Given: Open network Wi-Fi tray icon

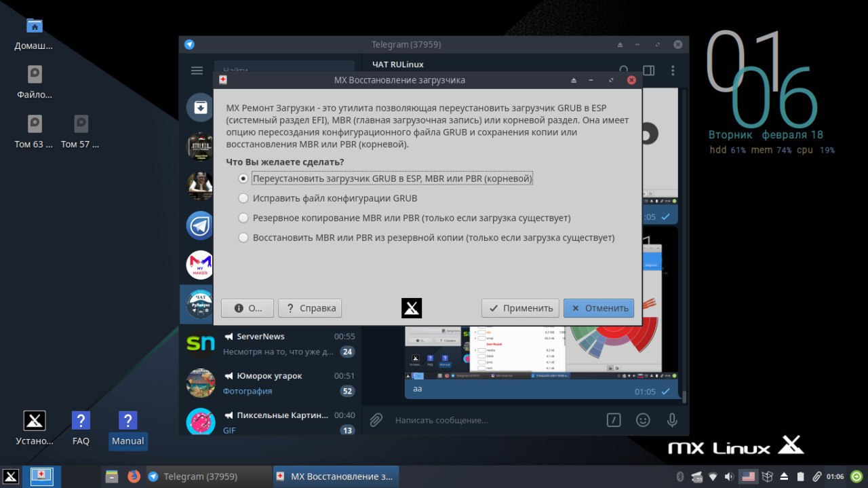Looking at the screenshot, I should click(x=713, y=476).
